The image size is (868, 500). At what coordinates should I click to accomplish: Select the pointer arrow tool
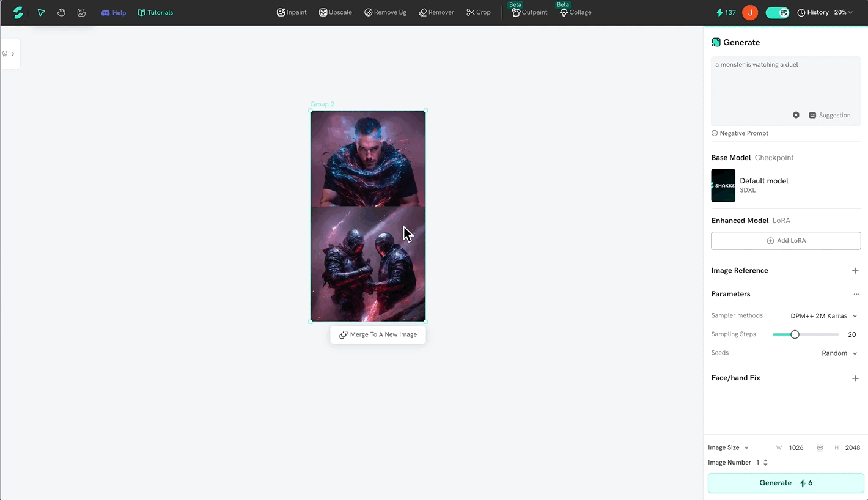[41, 12]
